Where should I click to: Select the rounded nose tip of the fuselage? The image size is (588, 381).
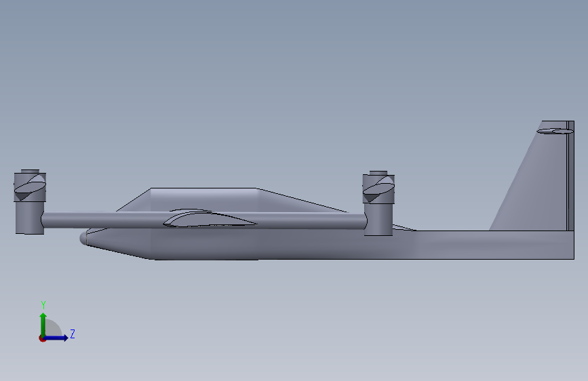pos(83,239)
